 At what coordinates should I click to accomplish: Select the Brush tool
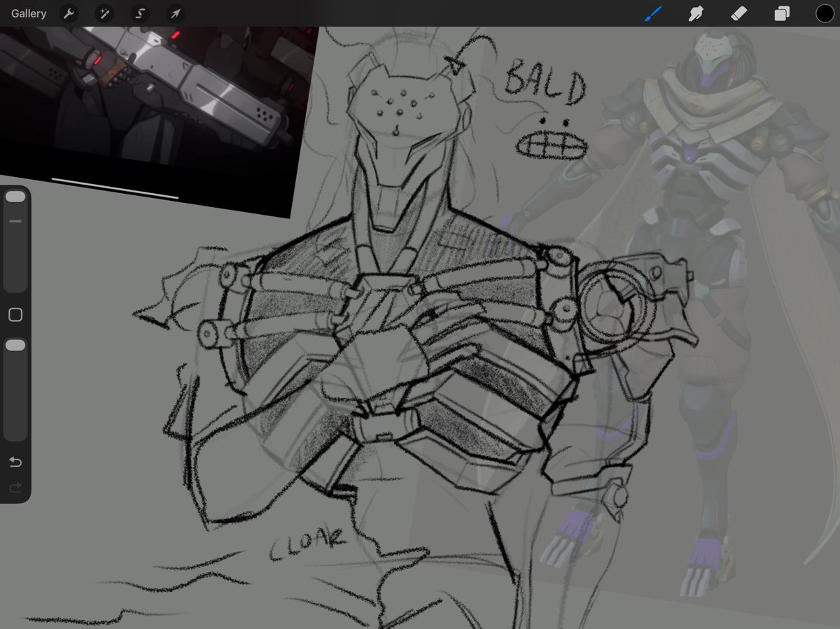pyautogui.click(x=653, y=13)
